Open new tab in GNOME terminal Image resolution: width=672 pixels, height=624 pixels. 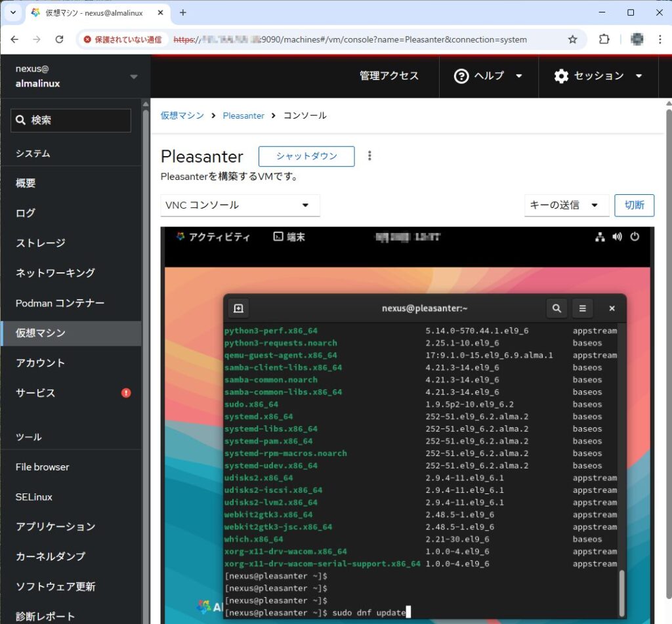click(x=238, y=308)
